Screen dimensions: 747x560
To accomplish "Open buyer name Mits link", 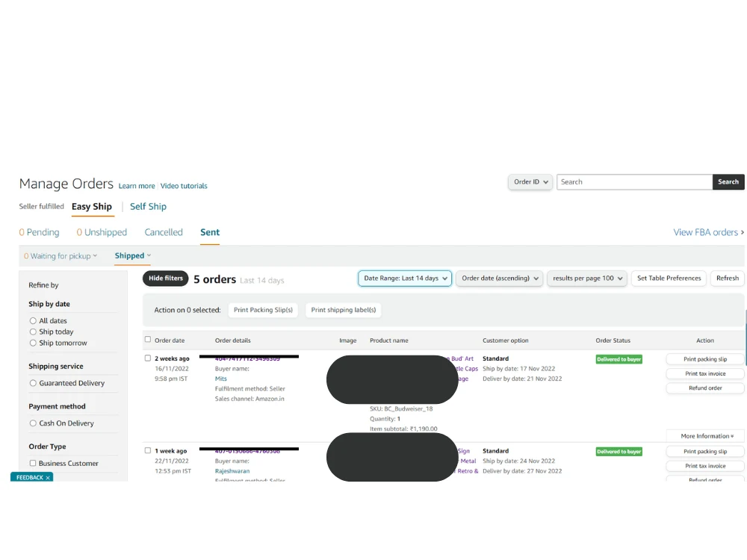I will [221, 379].
